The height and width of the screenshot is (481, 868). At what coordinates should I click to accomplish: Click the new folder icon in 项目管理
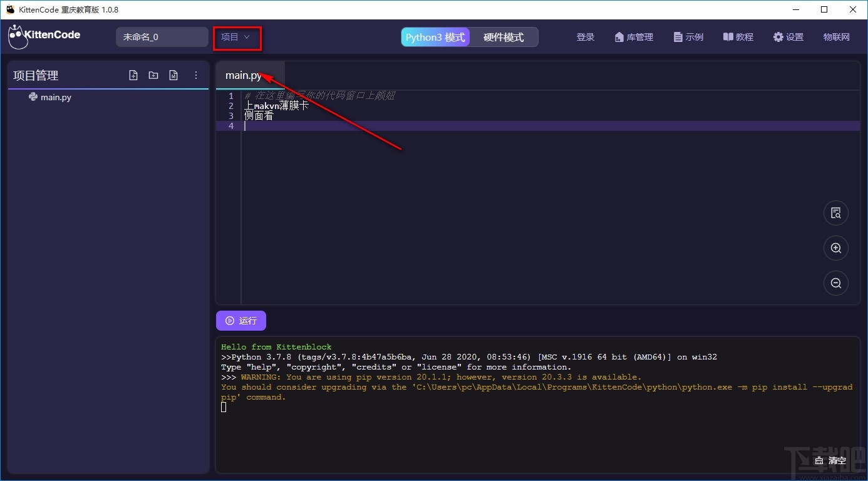[x=153, y=75]
